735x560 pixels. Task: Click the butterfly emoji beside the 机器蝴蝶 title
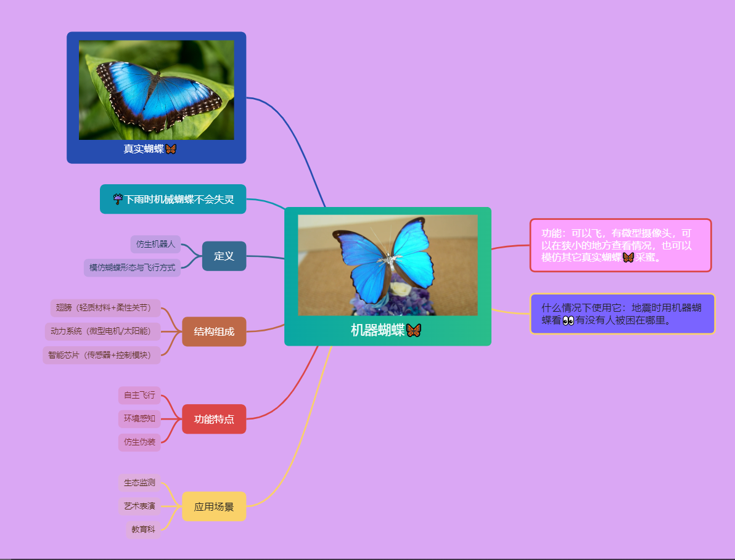coord(413,330)
